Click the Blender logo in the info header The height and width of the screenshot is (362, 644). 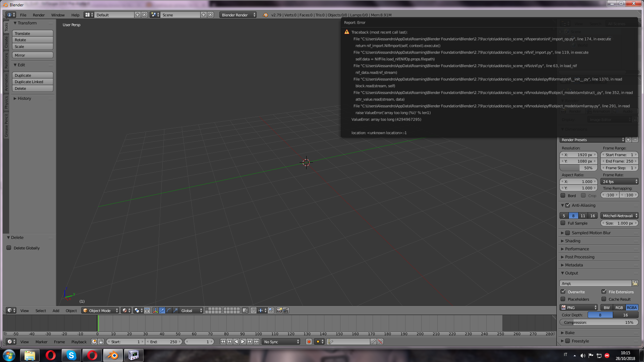tap(265, 15)
